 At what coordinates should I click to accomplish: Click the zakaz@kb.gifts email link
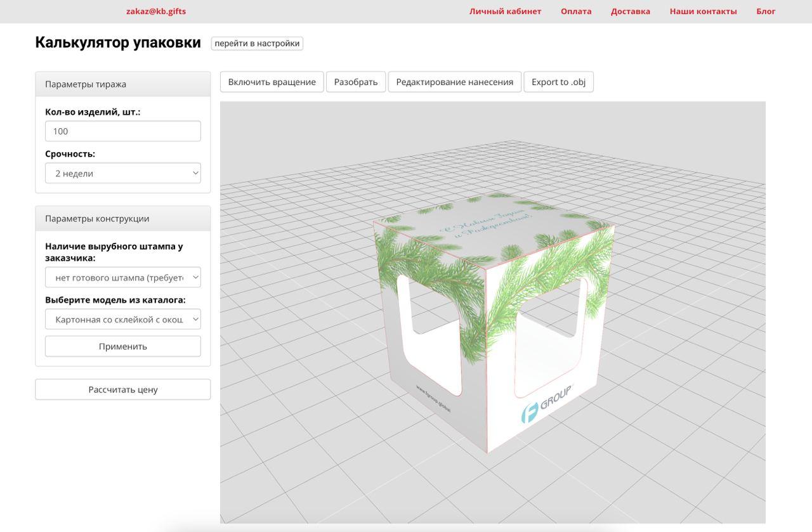tap(156, 11)
